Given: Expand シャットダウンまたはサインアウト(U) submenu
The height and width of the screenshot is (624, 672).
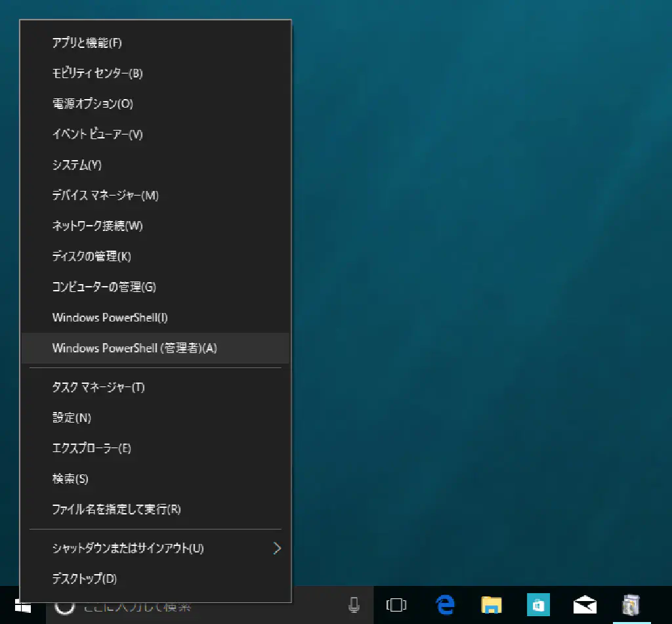Looking at the screenshot, I should (155, 548).
